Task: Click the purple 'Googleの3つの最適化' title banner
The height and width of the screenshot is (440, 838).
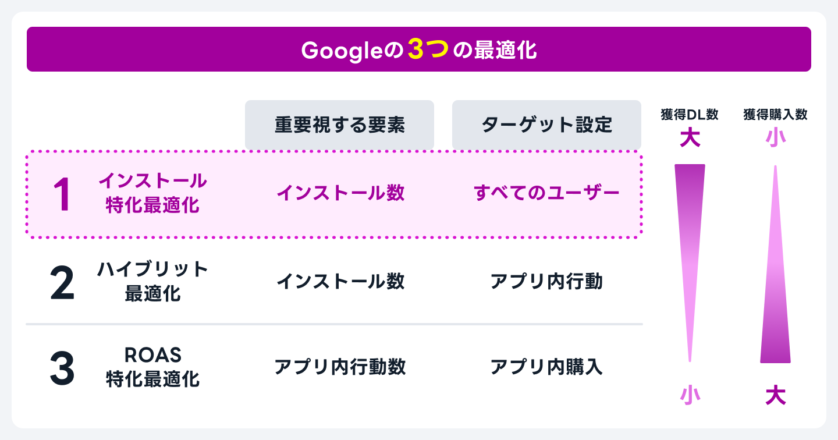Action: (x=418, y=49)
